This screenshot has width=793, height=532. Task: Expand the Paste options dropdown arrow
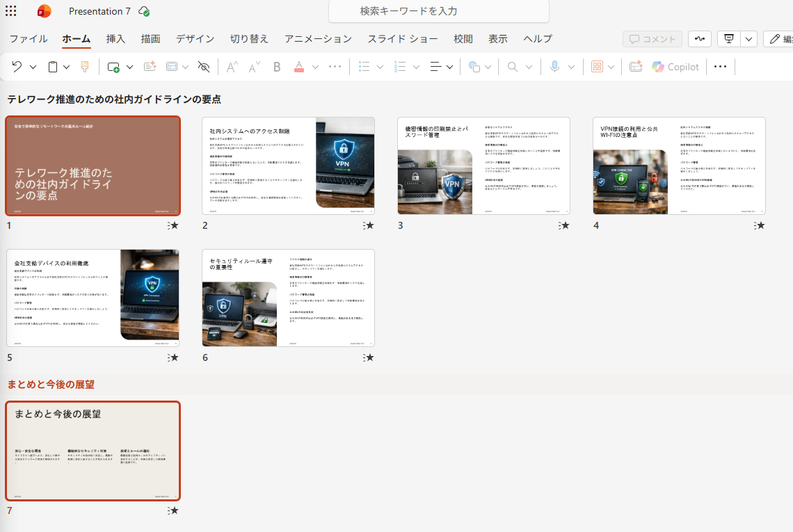[67, 67]
